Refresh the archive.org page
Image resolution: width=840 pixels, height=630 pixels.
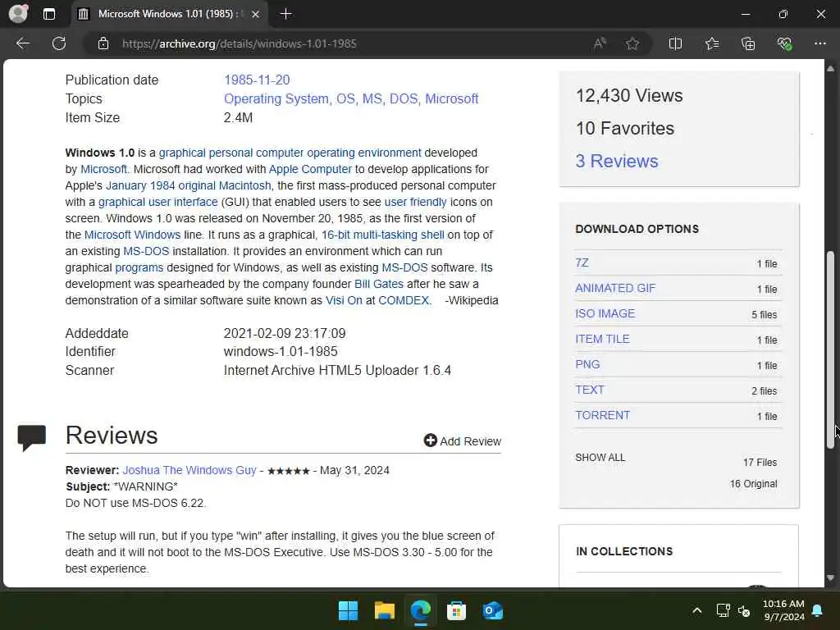pos(59,43)
